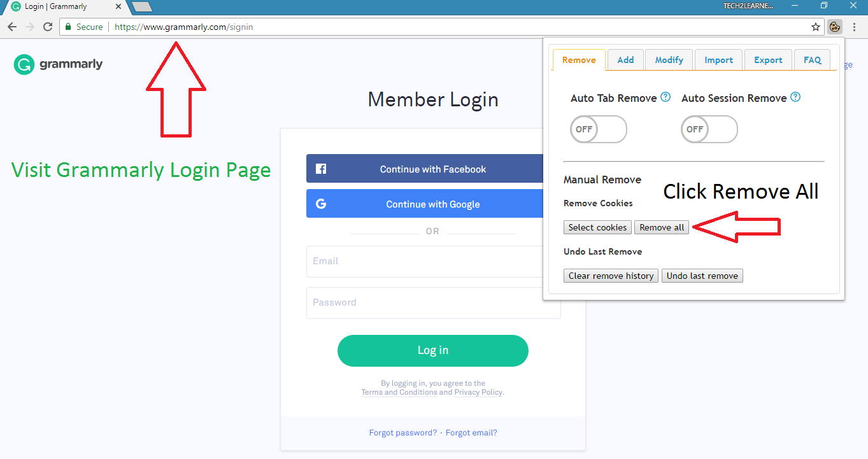
Task: Bookmark this page with the star icon
Action: click(816, 27)
